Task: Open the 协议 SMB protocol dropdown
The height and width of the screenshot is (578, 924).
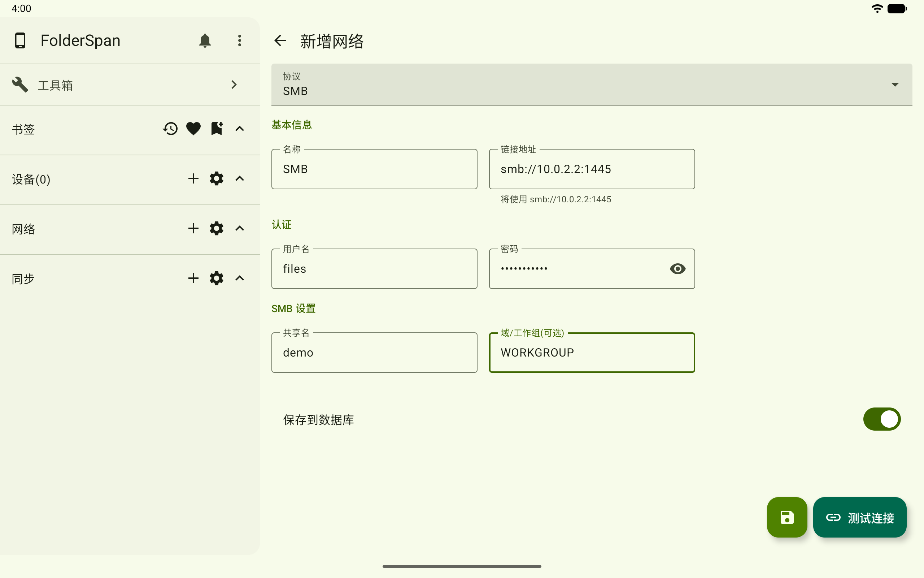Action: pyautogui.click(x=592, y=85)
